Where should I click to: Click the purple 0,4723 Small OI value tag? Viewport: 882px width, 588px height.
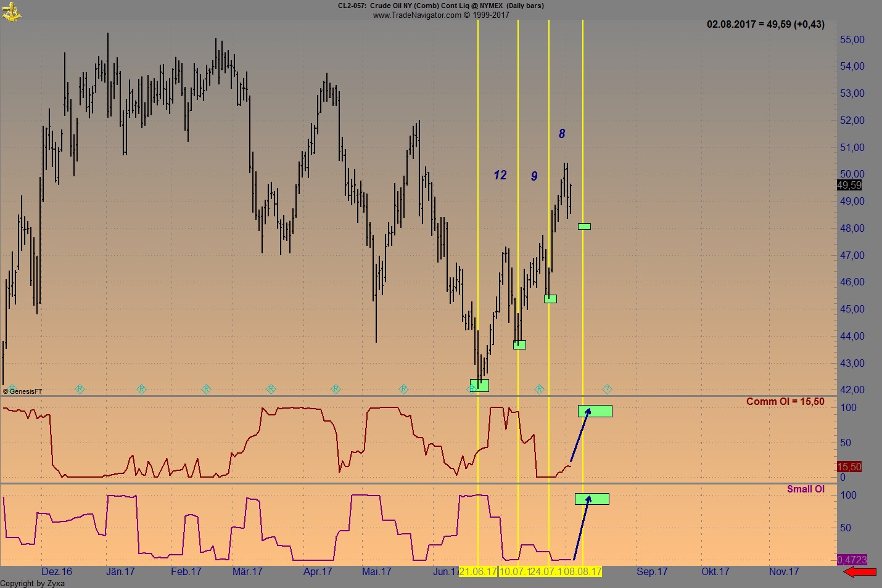(852, 560)
